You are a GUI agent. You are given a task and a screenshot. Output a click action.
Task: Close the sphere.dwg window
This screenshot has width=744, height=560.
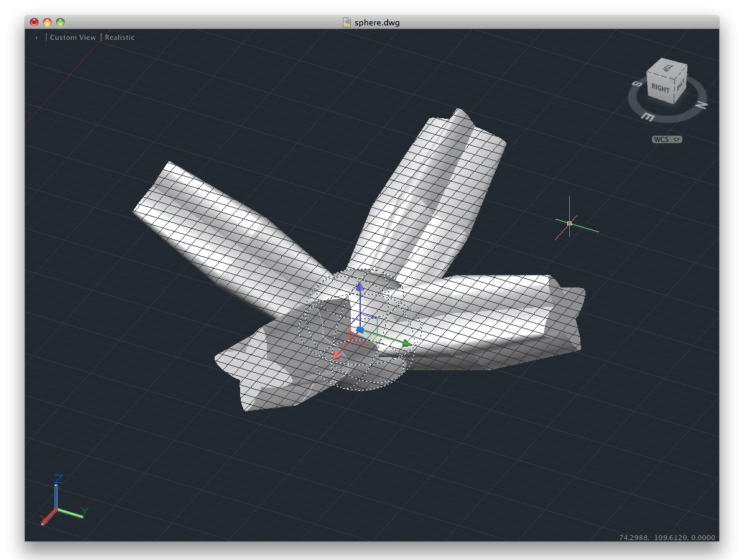(x=34, y=22)
